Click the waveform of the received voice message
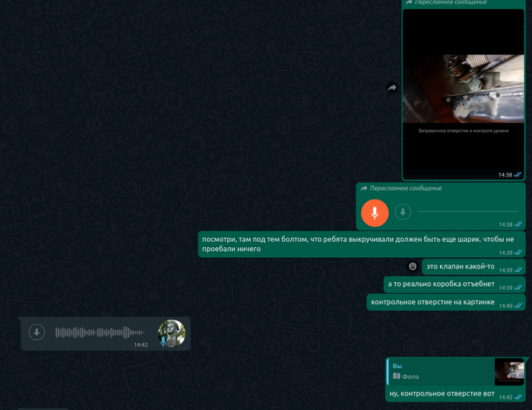532x410 pixels. pyautogui.click(x=100, y=332)
